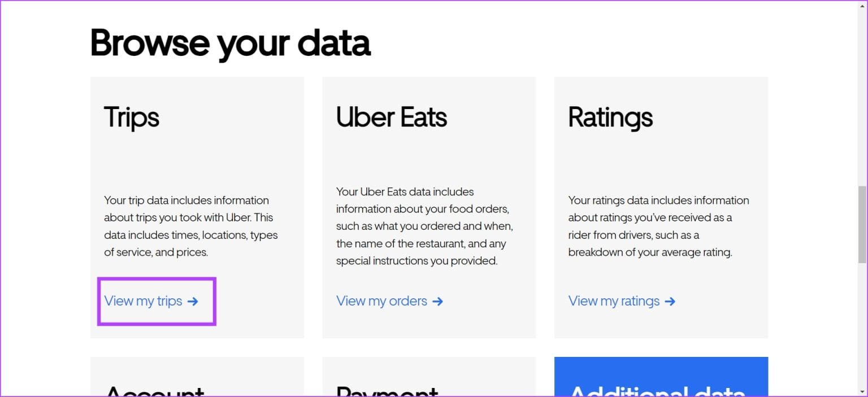Click the arrow icon beside View my orders
Viewport: 868px width, 397px height.
pos(438,302)
